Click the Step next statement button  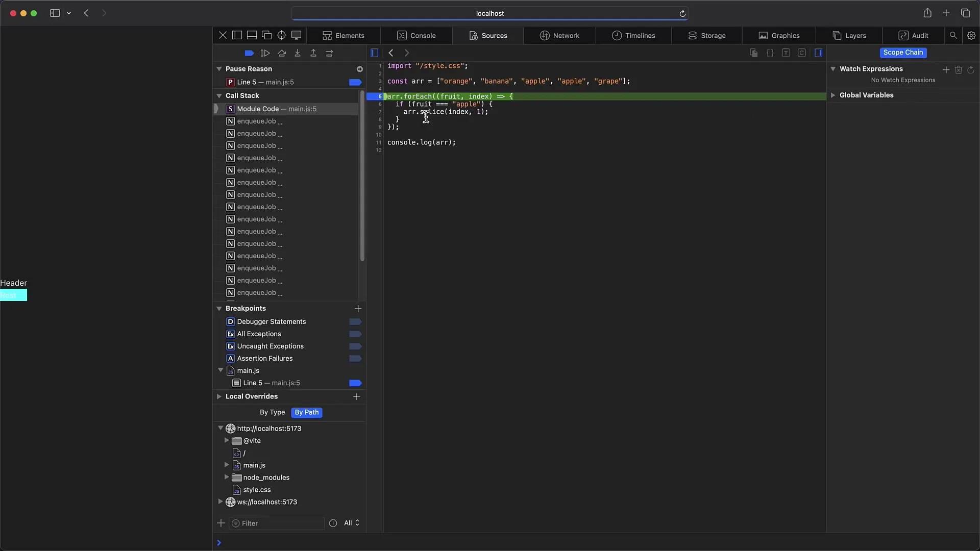329,53
